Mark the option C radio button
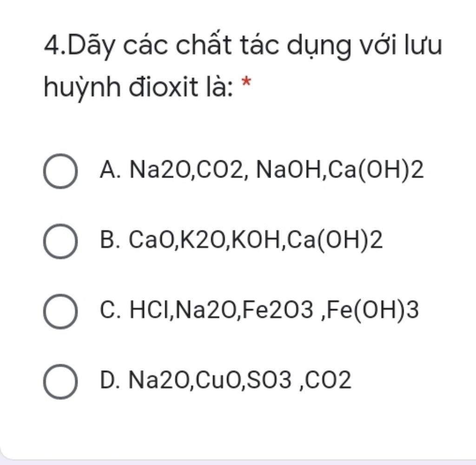The width and height of the screenshot is (476, 465). click(x=60, y=311)
